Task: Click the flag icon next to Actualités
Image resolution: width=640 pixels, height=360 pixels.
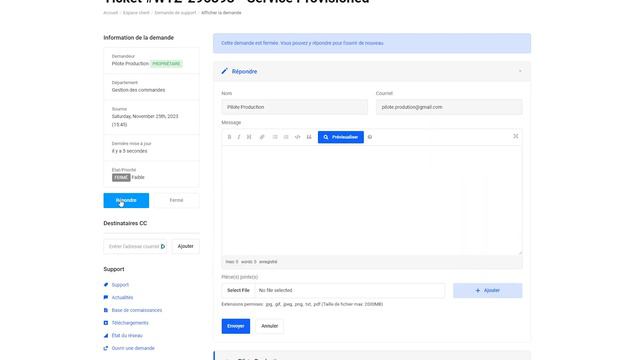Action: pos(106,297)
